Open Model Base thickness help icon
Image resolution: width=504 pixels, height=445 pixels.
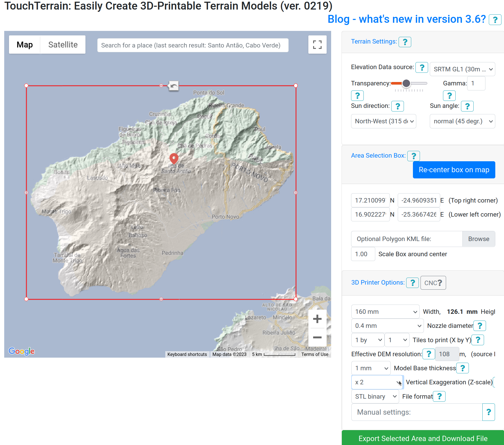tap(463, 368)
